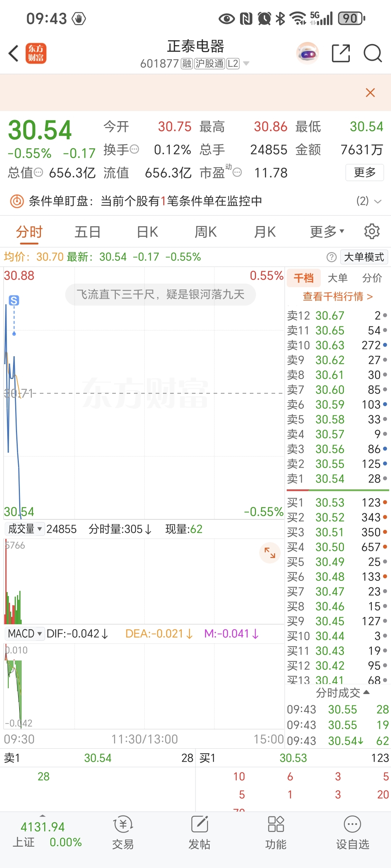Expand the conditional order (2) chevron

pos(378,201)
